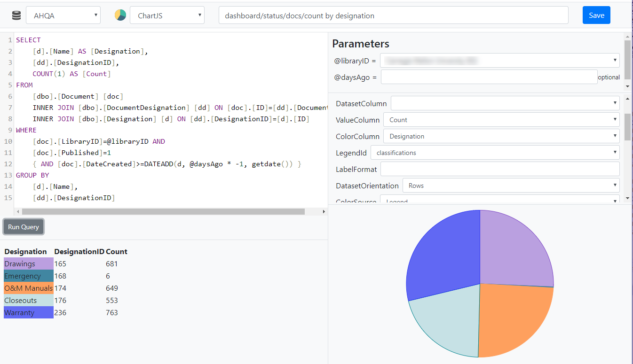Run the SQL query

point(24,227)
